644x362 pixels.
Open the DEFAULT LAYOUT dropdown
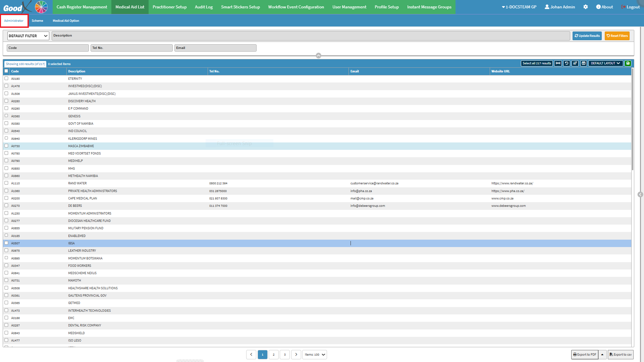(x=605, y=63)
